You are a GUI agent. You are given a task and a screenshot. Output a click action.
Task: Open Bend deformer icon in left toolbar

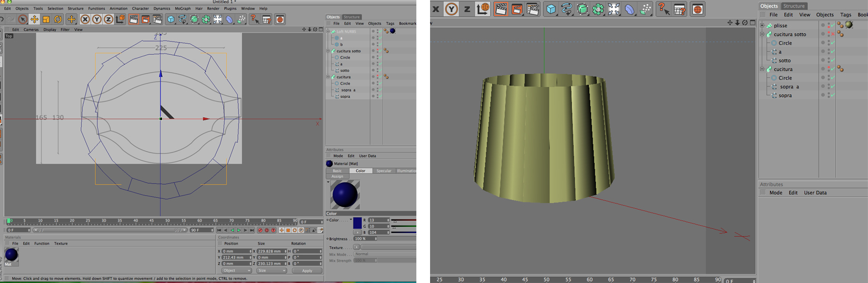(x=230, y=19)
